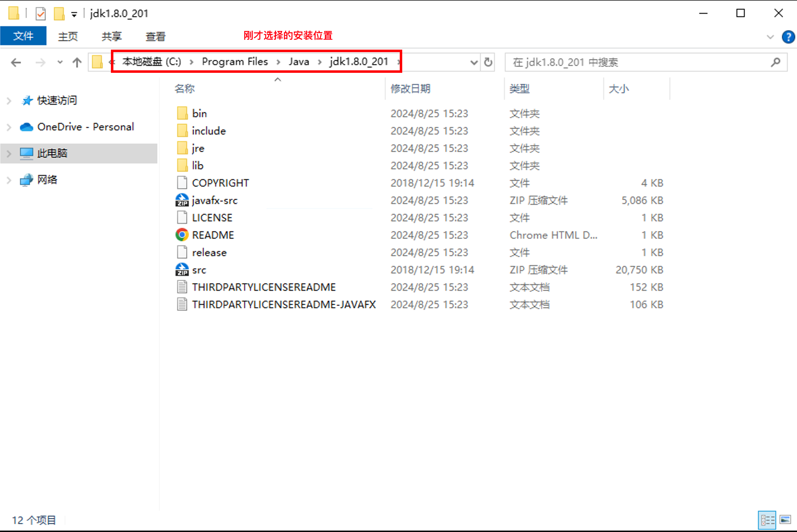This screenshot has width=797, height=532.
Task: Expand the Quick access tree node
Action: [9, 101]
